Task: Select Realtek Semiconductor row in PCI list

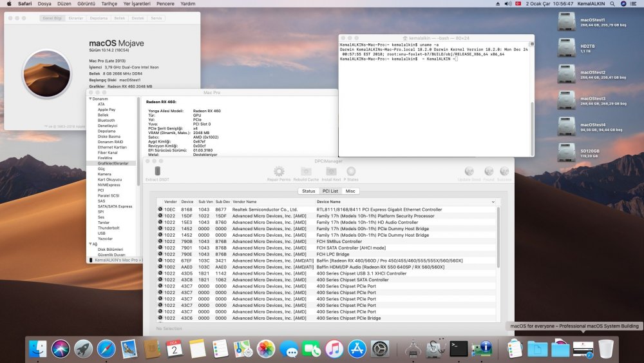Action: (327, 210)
